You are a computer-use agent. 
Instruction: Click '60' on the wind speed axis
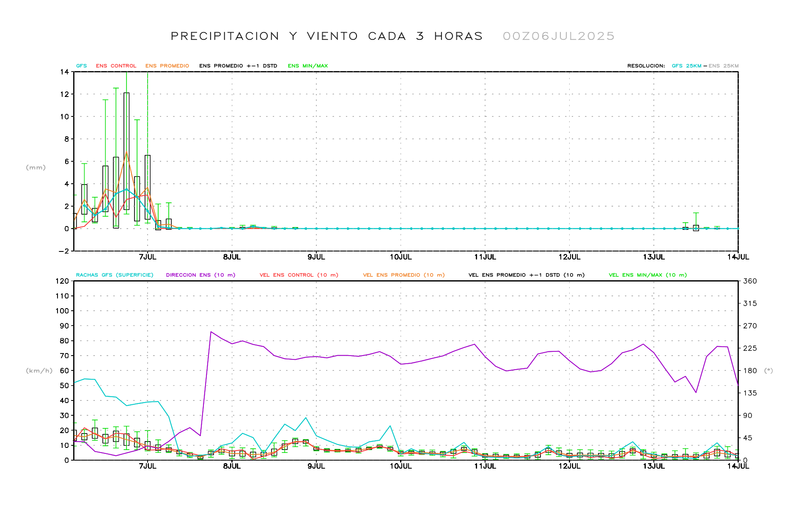click(64, 371)
